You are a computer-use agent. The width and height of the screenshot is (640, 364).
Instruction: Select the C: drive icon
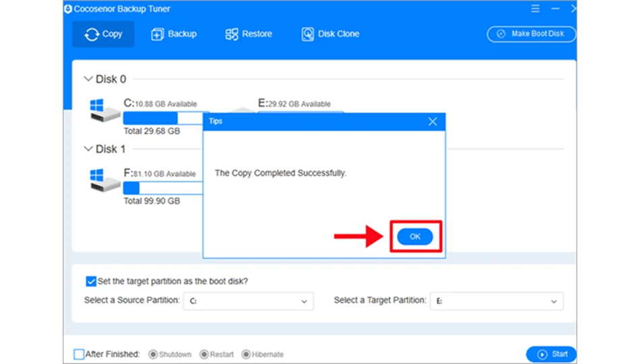[x=104, y=110]
